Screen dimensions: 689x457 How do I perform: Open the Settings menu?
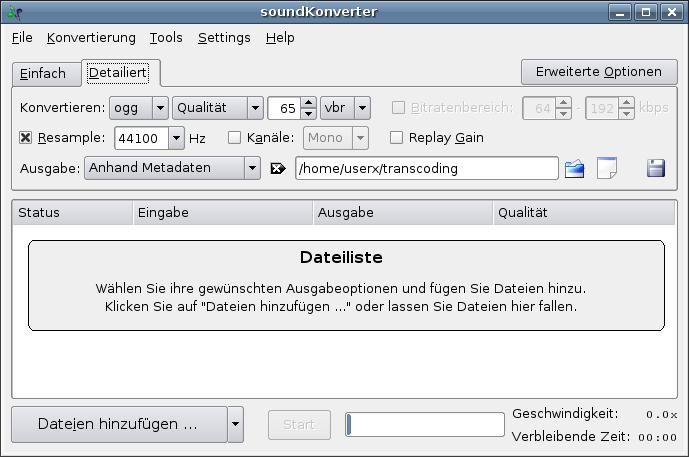224,38
